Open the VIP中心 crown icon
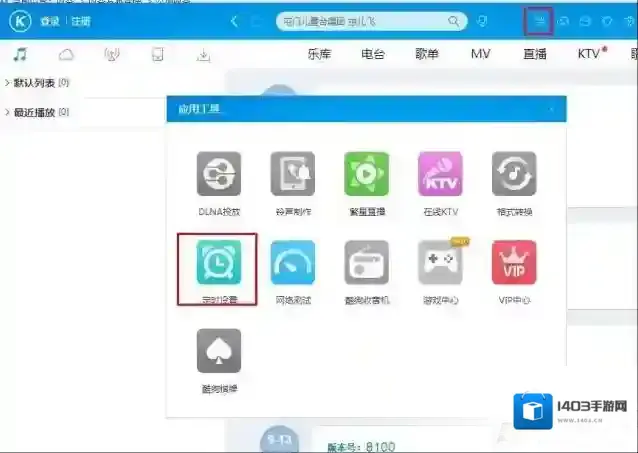638x453 pixels. (514, 263)
